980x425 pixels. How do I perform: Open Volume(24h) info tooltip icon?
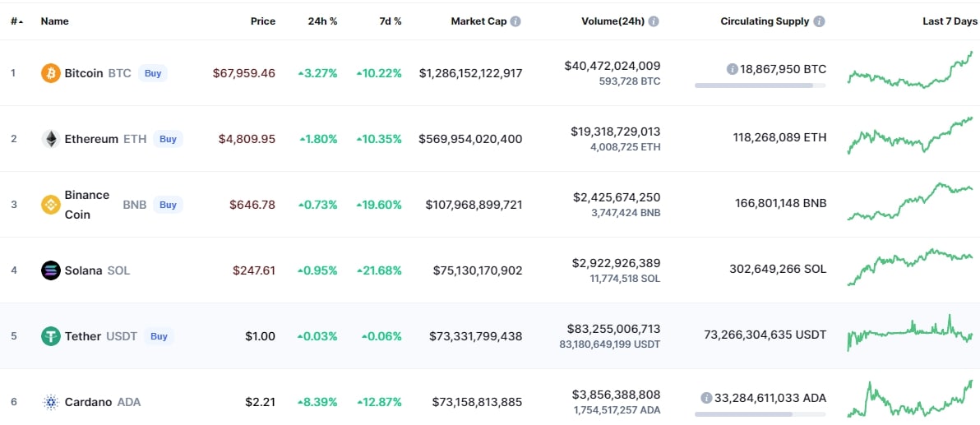click(x=653, y=21)
